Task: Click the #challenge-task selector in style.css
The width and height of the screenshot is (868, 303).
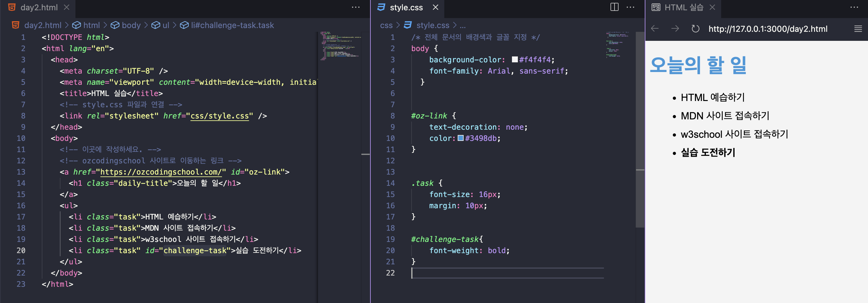Action: click(445, 239)
